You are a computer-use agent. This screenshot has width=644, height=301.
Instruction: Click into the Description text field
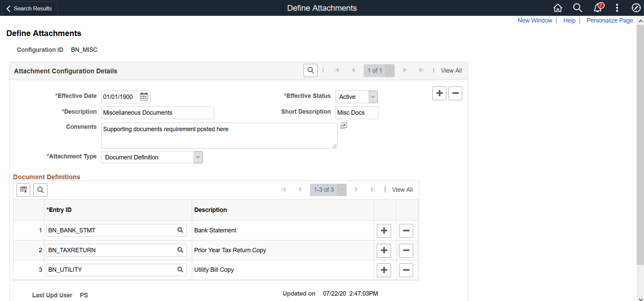[x=157, y=113]
